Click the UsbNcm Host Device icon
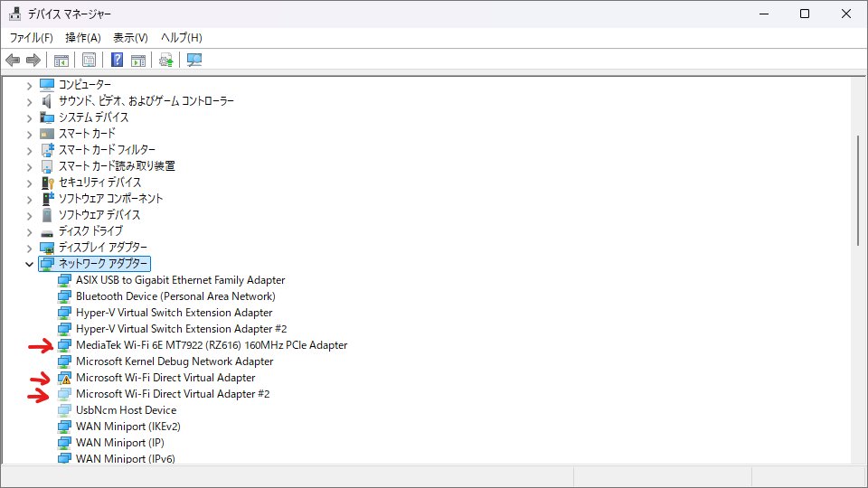The image size is (868, 488). tap(65, 410)
